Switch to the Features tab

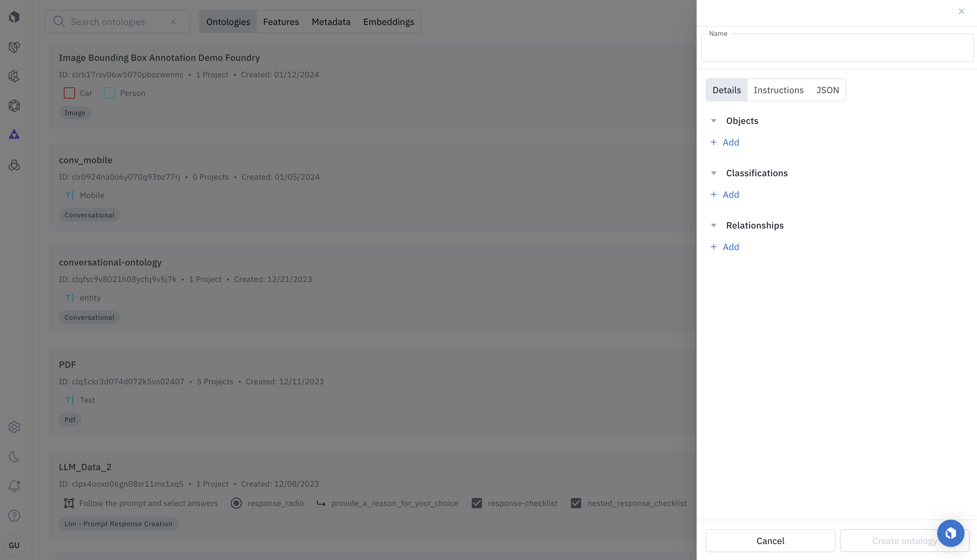[281, 22]
